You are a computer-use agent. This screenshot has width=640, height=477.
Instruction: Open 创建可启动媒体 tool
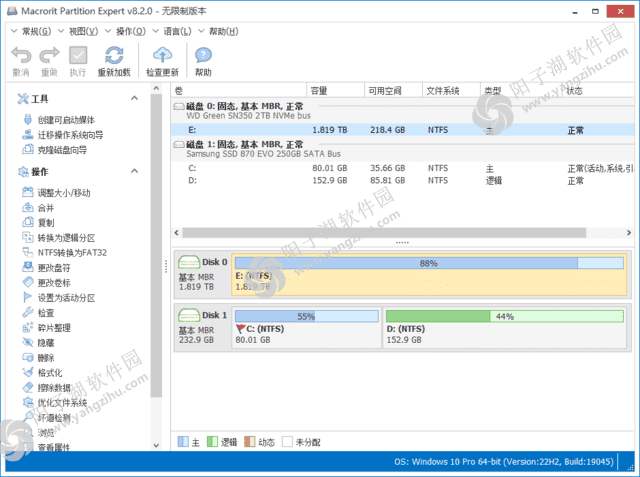66,120
